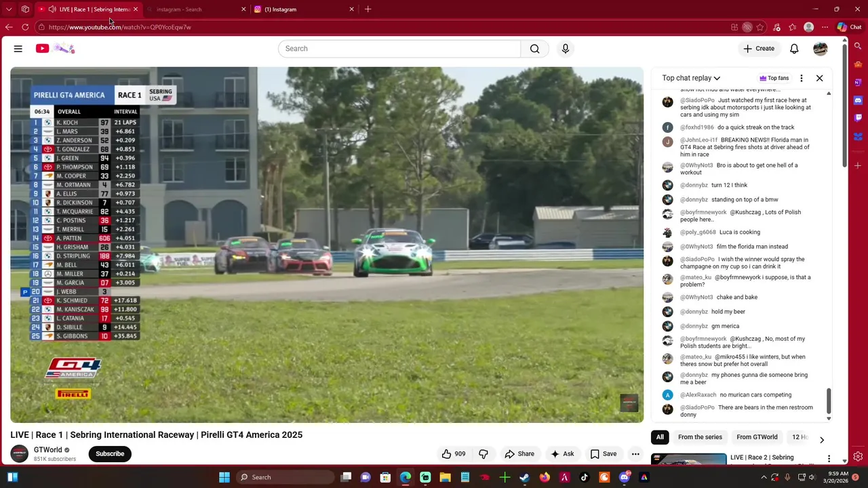Open the YouTube account avatar menu

[821, 49]
